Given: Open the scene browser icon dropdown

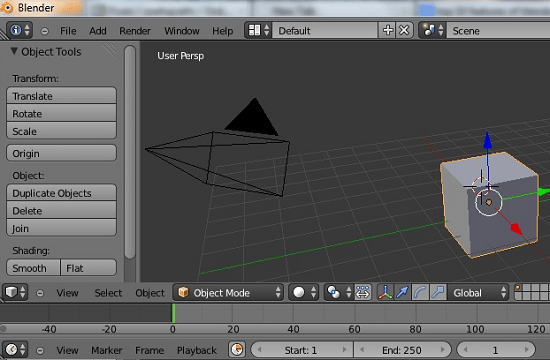Looking at the screenshot, I should (x=432, y=30).
